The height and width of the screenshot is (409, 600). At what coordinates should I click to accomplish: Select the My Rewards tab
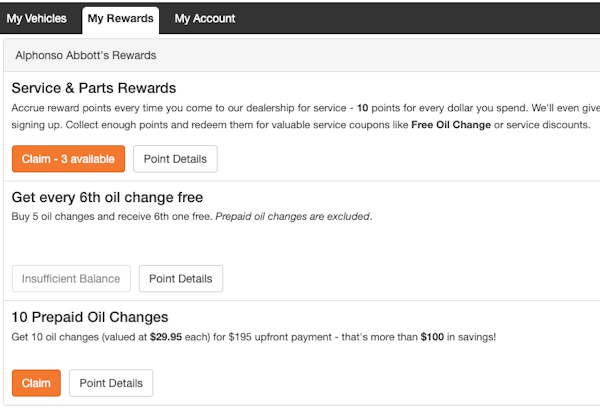click(120, 18)
